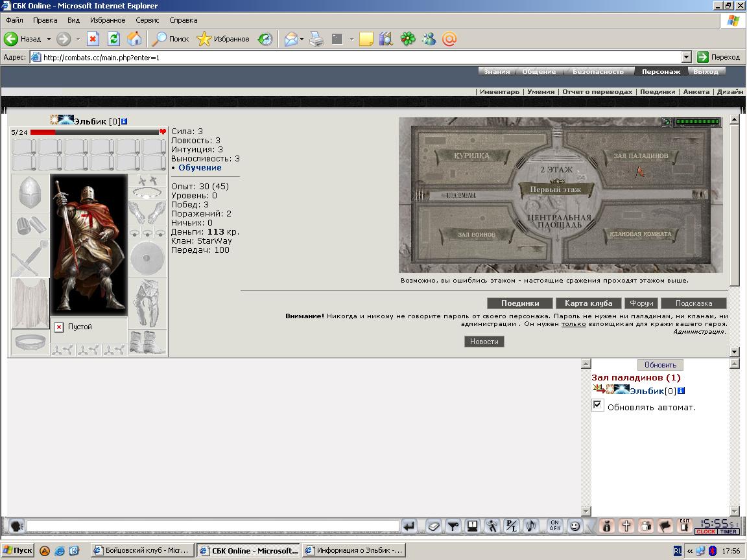The width and height of the screenshot is (747, 560).
Task: Open the Сервис menu
Action: (147, 20)
